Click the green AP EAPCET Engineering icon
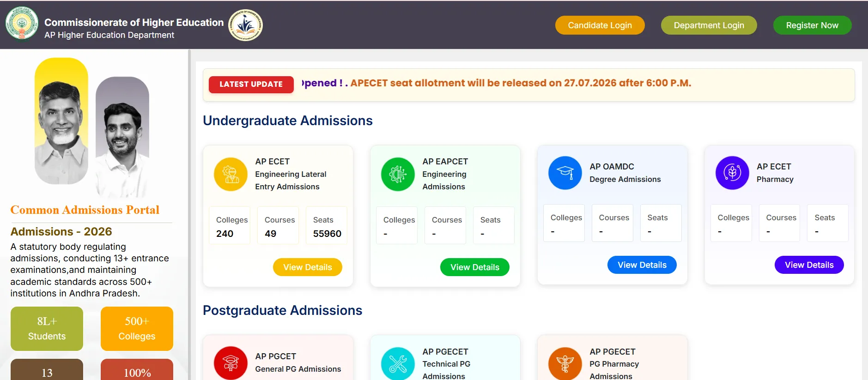 point(398,174)
